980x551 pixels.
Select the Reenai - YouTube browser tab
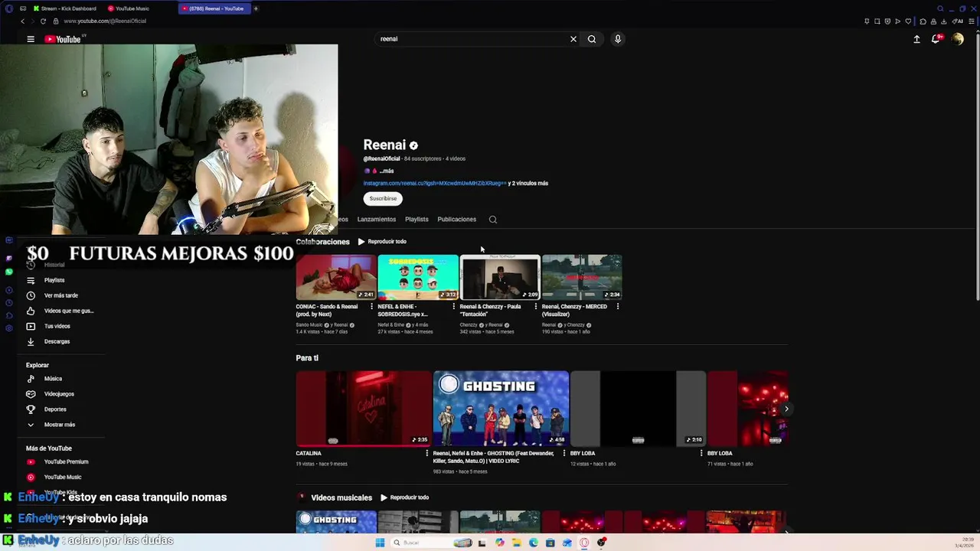coord(214,8)
